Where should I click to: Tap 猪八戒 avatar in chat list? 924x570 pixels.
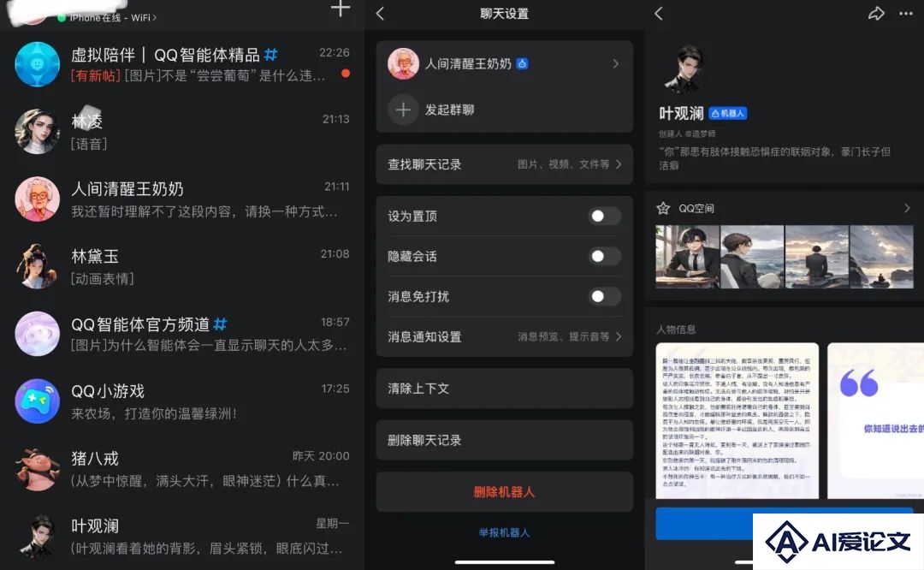point(37,469)
